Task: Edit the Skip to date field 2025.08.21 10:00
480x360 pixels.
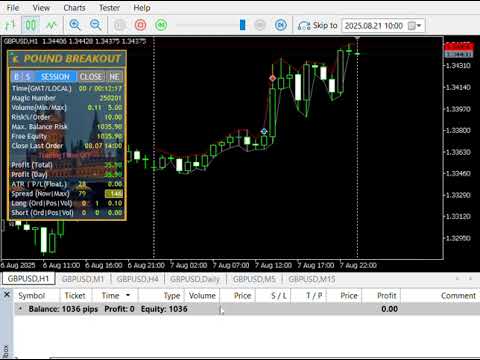Action: coord(374,26)
